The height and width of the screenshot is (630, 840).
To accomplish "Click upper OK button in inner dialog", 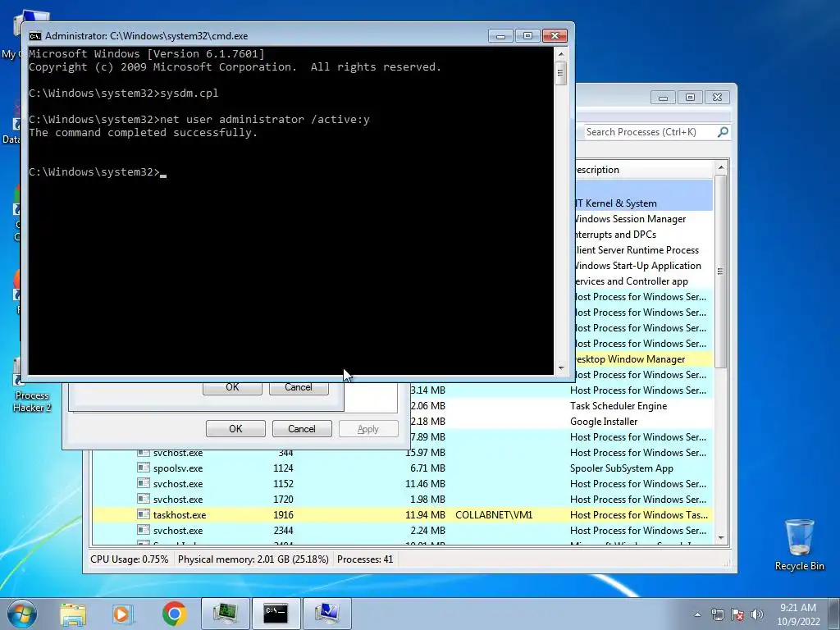I will [x=232, y=388].
